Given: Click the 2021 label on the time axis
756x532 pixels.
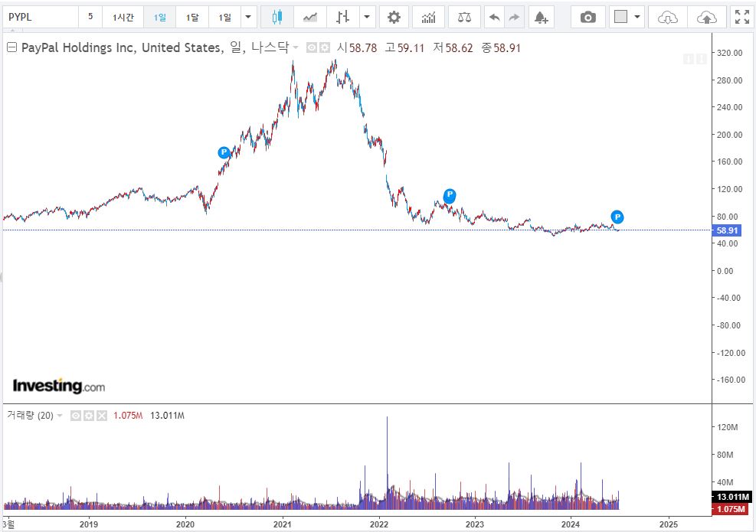Looking at the screenshot, I should [x=282, y=524].
